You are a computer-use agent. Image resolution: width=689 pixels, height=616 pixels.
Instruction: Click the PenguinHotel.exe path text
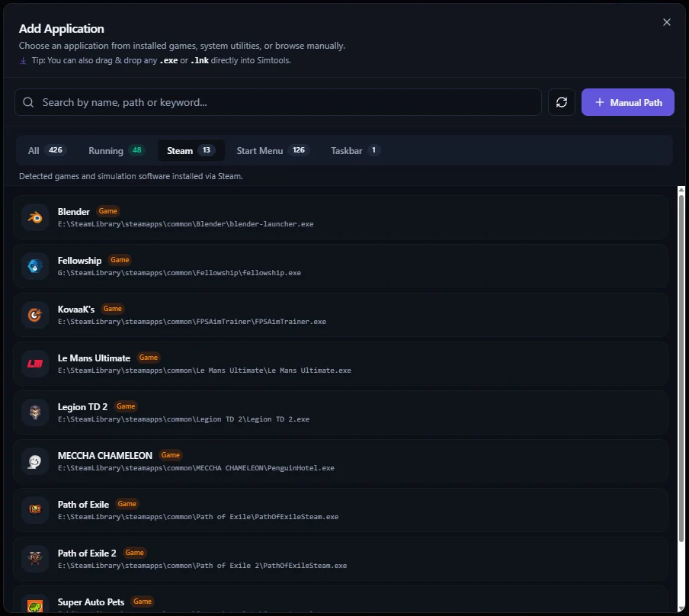(x=196, y=468)
